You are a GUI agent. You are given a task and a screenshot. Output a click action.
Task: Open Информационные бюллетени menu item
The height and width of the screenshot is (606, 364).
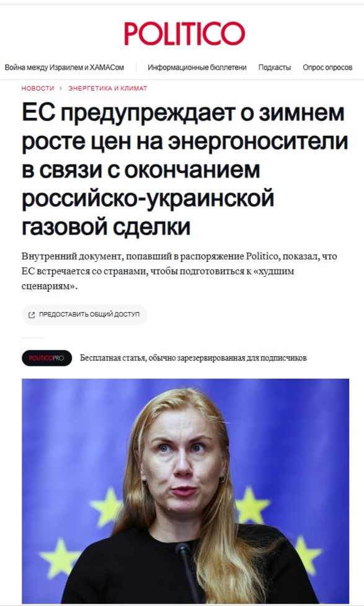pos(197,67)
